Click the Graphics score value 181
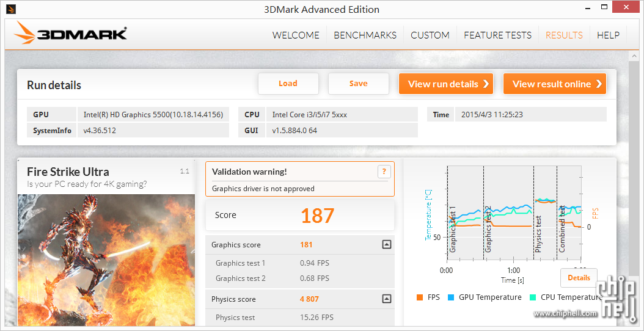This screenshot has height=331, width=644. (x=306, y=245)
